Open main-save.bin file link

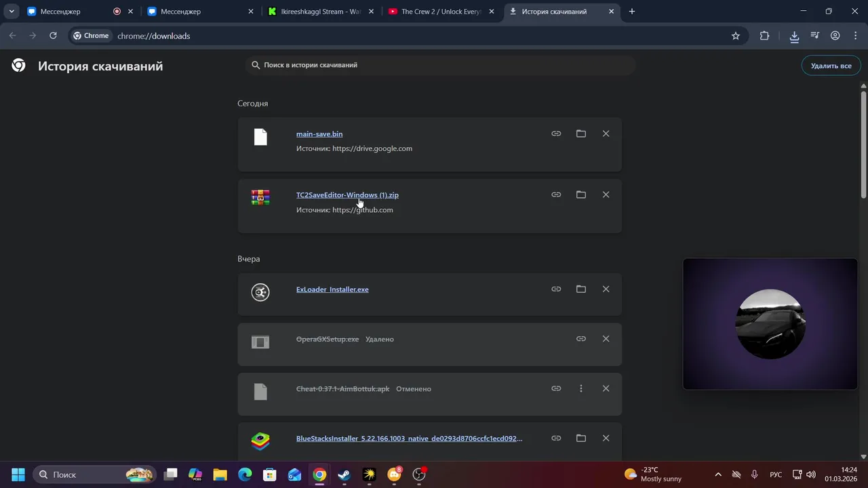(319, 134)
